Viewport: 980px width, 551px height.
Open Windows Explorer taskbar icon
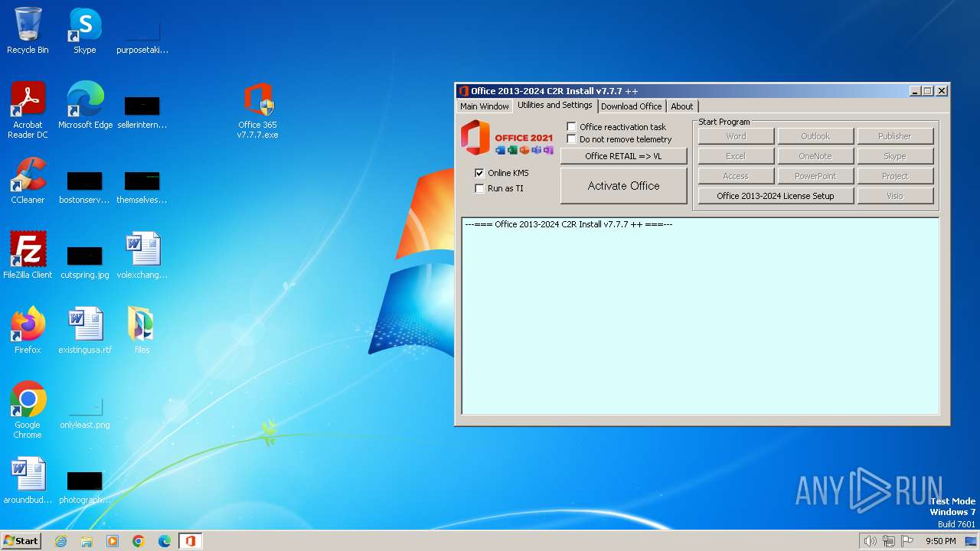pyautogui.click(x=87, y=541)
